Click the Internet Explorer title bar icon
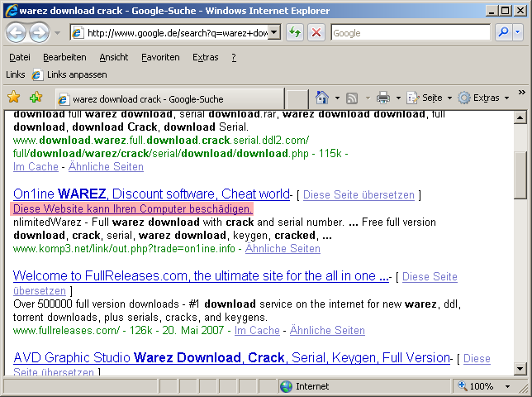 pyautogui.click(x=12, y=11)
